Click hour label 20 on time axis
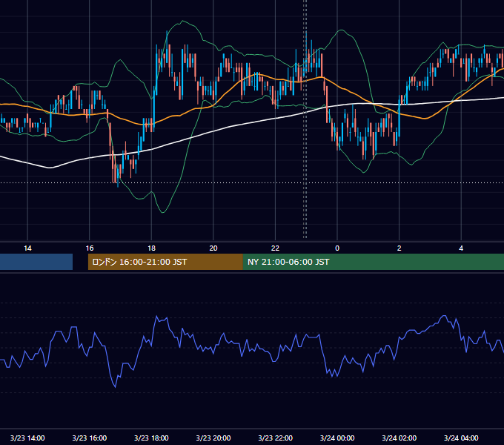 point(213,248)
